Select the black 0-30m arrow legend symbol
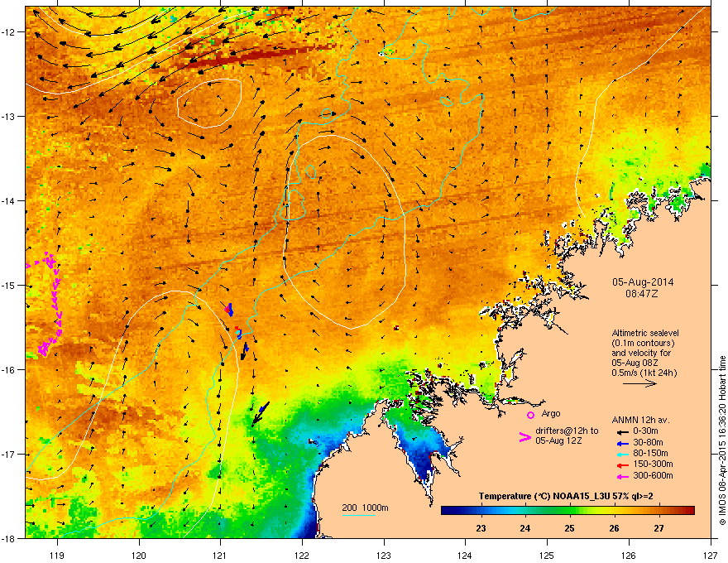Image resolution: width=728 pixels, height=563 pixels. click(x=623, y=431)
